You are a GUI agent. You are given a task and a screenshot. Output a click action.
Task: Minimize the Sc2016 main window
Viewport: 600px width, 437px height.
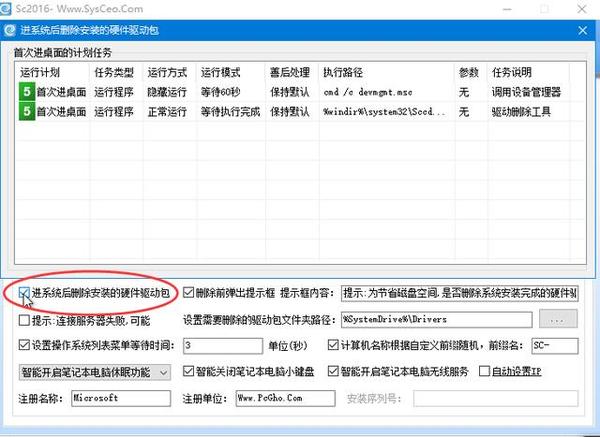point(507,9)
